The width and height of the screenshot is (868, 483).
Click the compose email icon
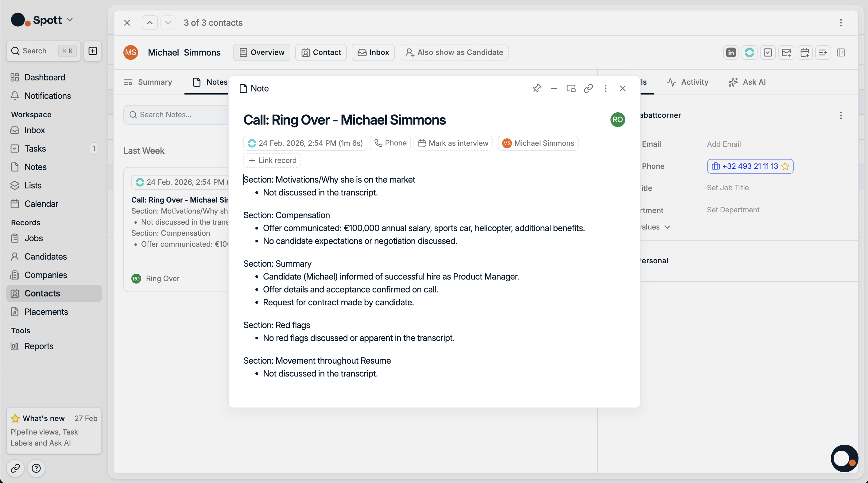click(786, 52)
